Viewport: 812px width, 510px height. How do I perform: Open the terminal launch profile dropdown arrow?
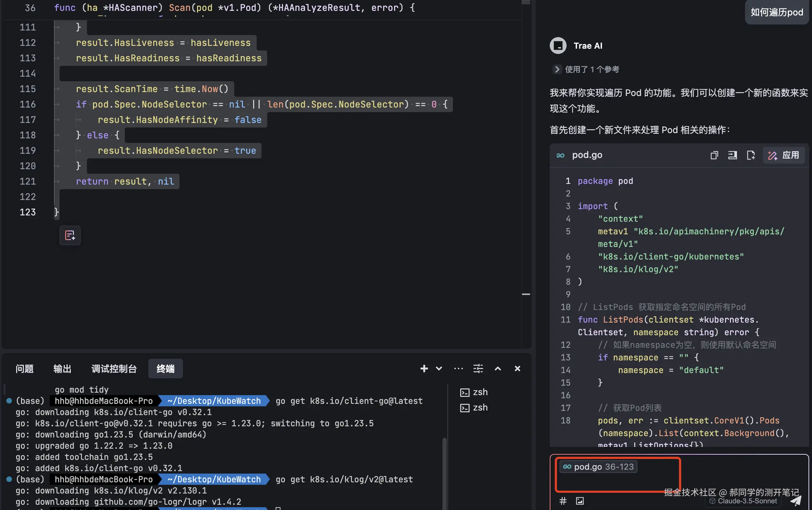[x=439, y=368]
